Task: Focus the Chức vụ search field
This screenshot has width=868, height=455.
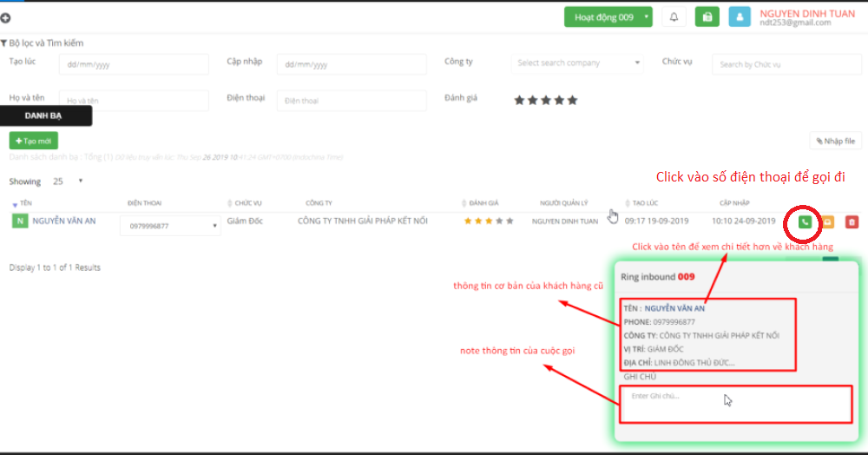Action: (x=786, y=64)
